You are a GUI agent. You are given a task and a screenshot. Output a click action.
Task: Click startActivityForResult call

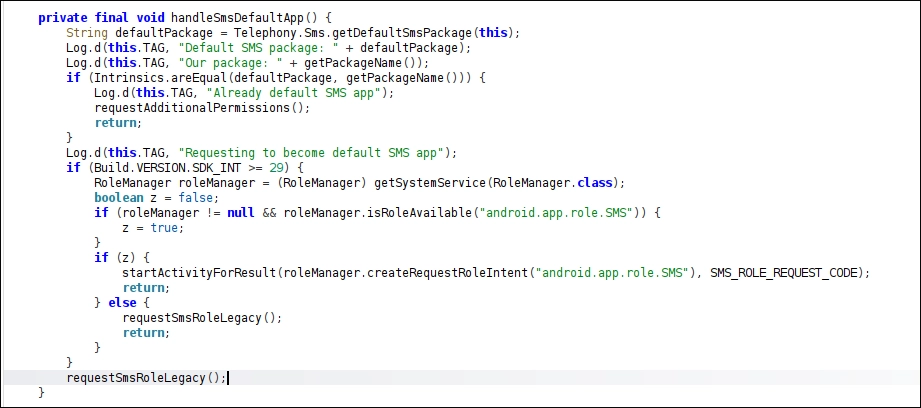click(x=199, y=274)
